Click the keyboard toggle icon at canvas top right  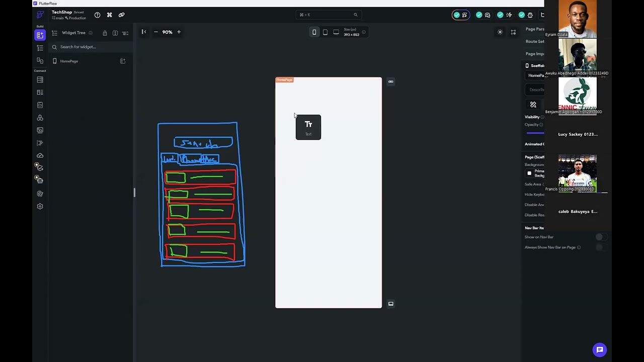click(x=390, y=81)
